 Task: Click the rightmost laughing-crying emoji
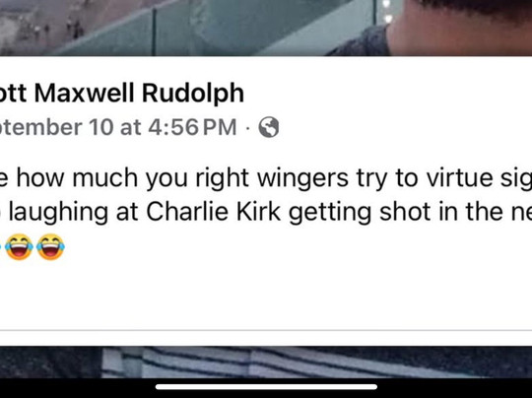point(50,247)
